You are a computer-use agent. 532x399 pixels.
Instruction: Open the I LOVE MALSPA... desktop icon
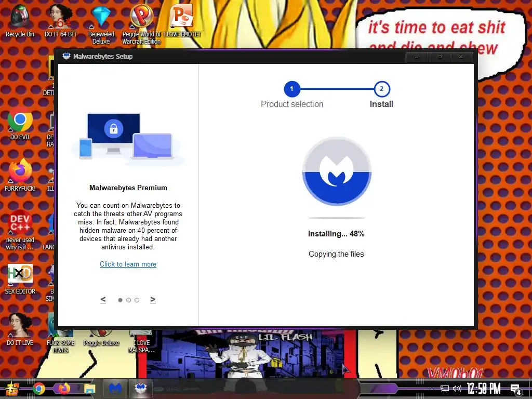tap(141, 342)
